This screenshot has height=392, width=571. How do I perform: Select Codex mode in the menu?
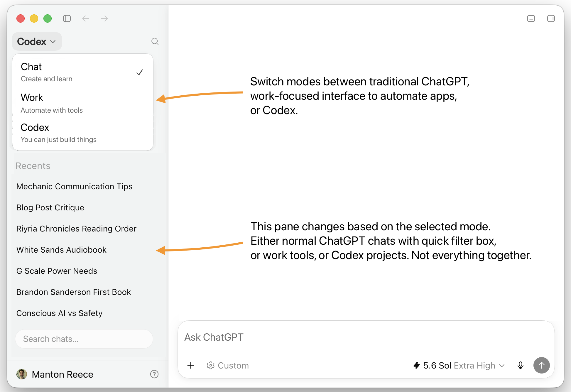(83, 133)
